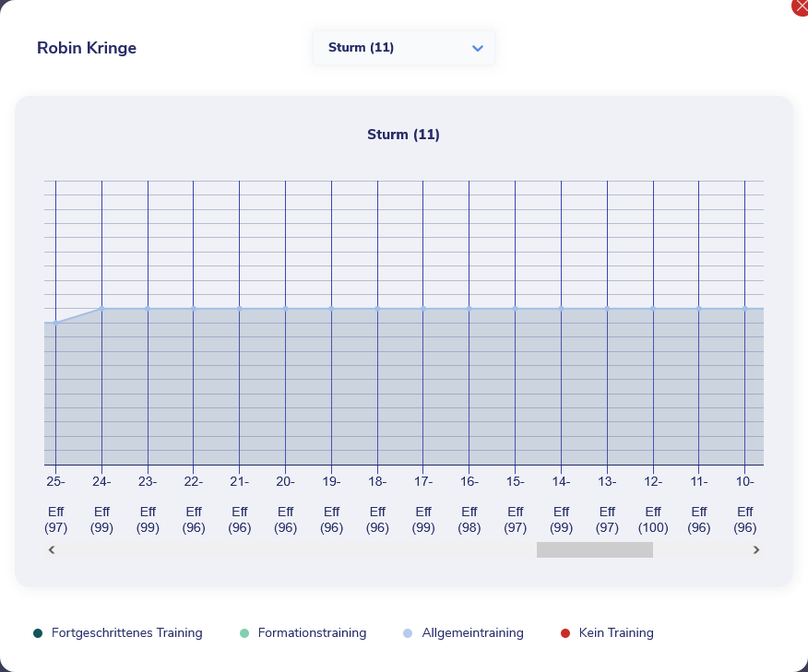Screen dimensions: 808x672
Task: Click the right scroll arrow under chart
Action: 756,550
